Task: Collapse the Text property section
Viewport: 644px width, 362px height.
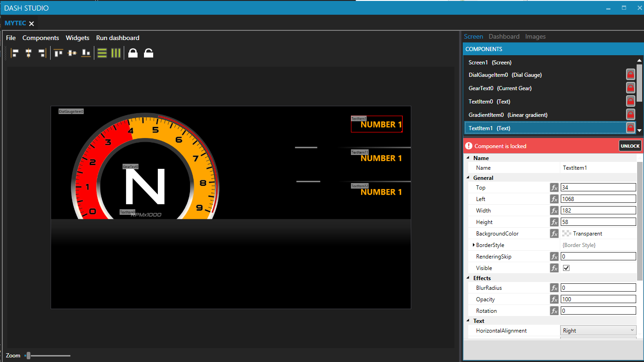Action: pos(468,321)
